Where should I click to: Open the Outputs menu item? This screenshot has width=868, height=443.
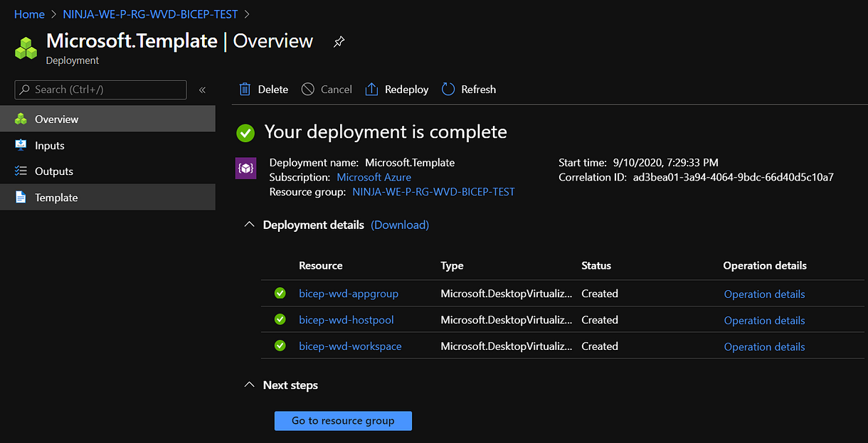107,171
